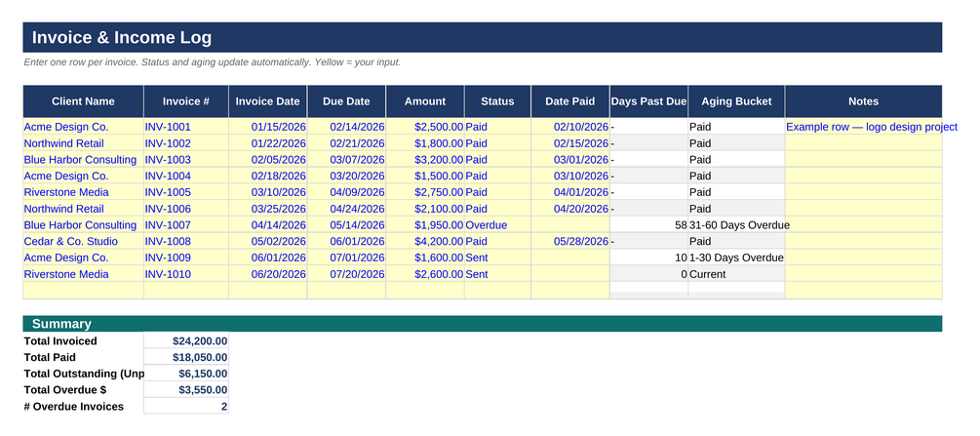Click the blank Client Name cell below Riverstone Media
Screen dimensions: 980x436
pyautogui.click(x=83, y=291)
